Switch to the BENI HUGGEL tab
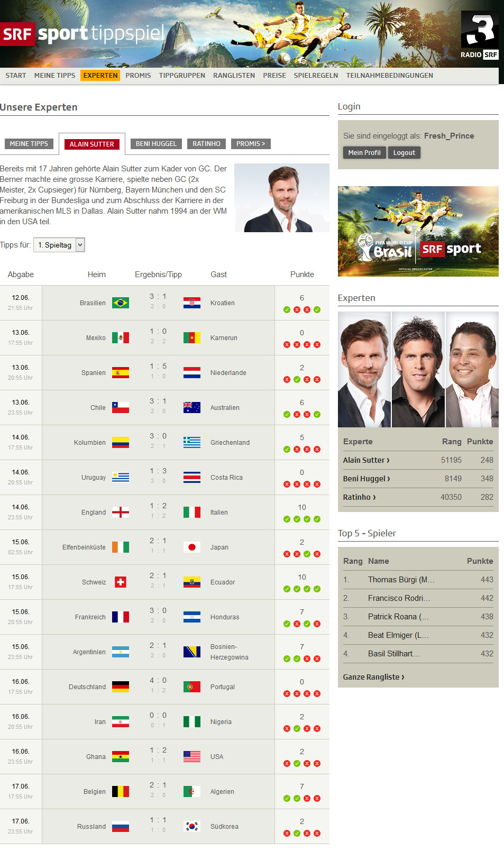 [x=156, y=144]
